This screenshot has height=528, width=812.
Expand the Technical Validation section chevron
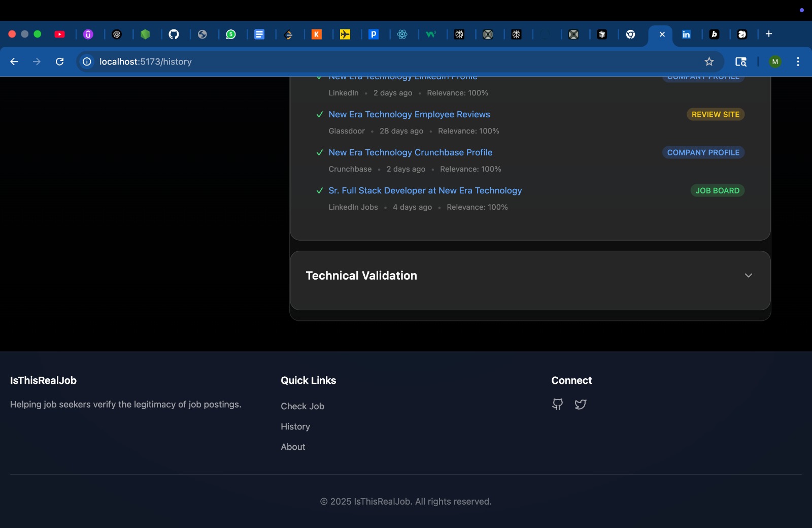pyautogui.click(x=748, y=276)
